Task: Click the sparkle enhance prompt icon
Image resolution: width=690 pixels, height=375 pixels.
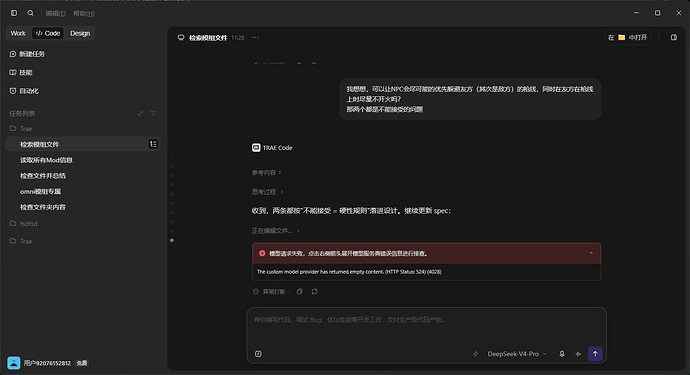Action: pos(578,354)
